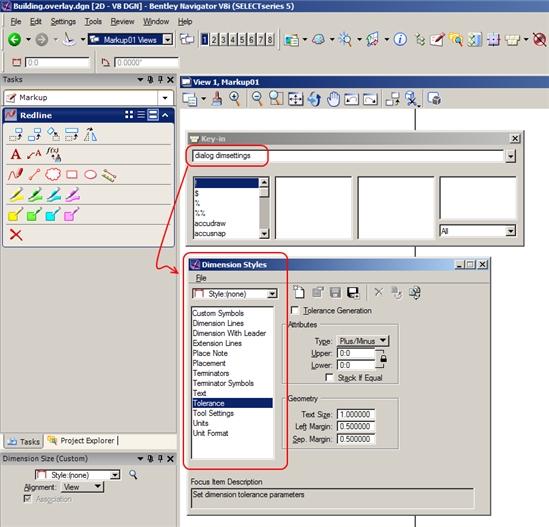Select the Redline Line tool
The height and width of the screenshot is (527, 549).
[x=34, y=174]
